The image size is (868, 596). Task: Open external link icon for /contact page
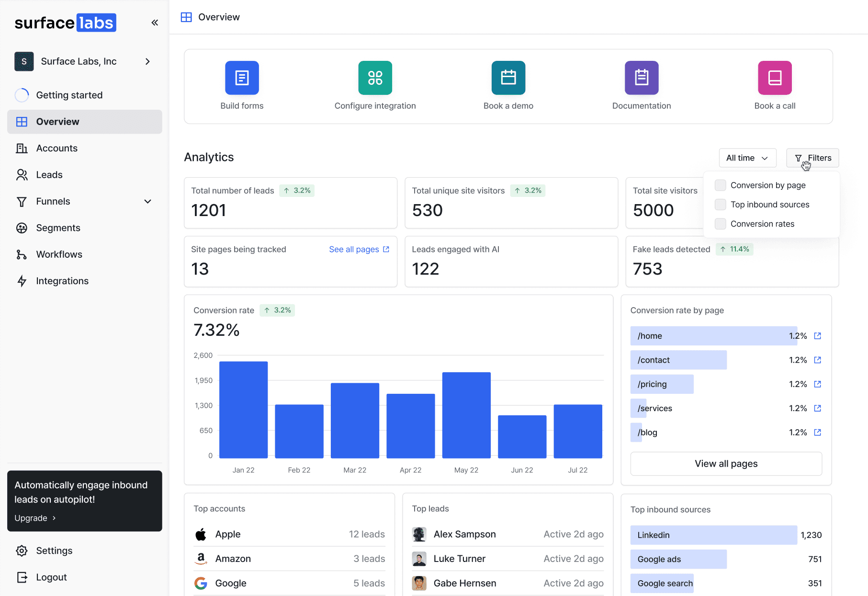(x=818, y=360)
